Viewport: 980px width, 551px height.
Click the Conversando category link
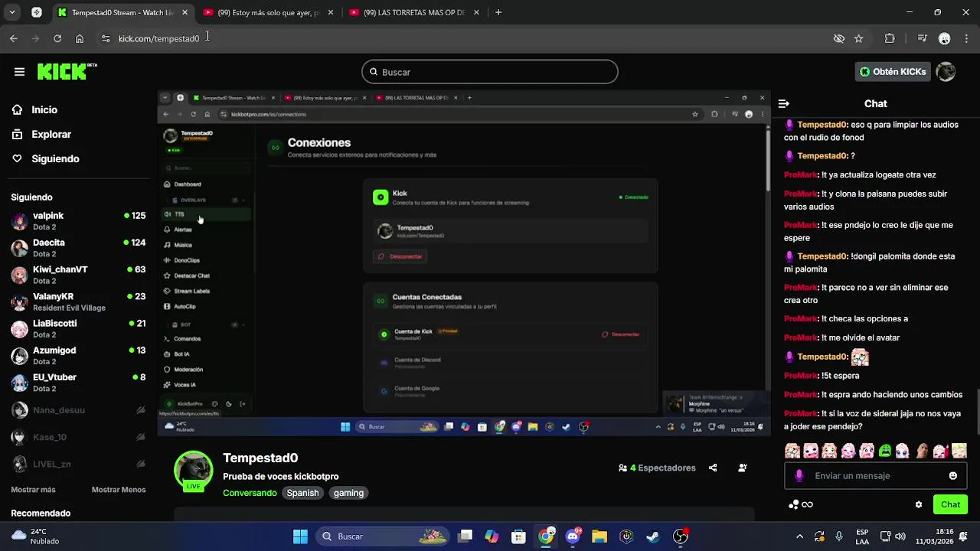[x=250, y=493]
